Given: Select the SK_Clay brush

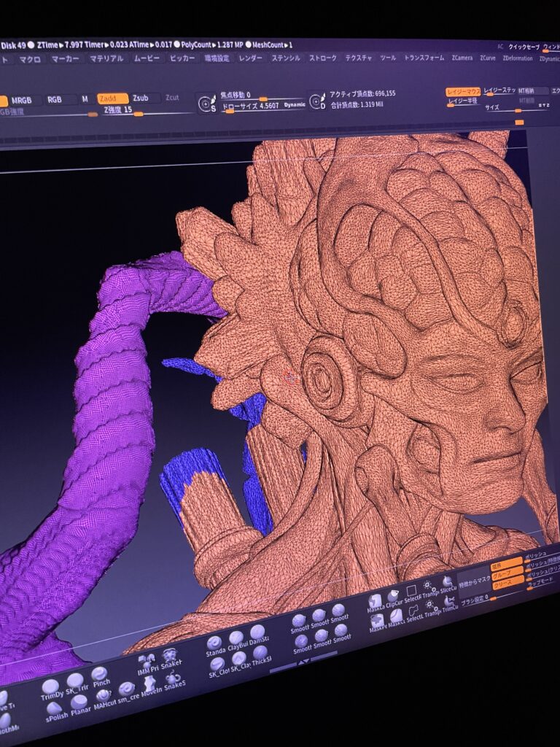Looking at the screenshot, I should pyautogui.click(x=240, y=662).
